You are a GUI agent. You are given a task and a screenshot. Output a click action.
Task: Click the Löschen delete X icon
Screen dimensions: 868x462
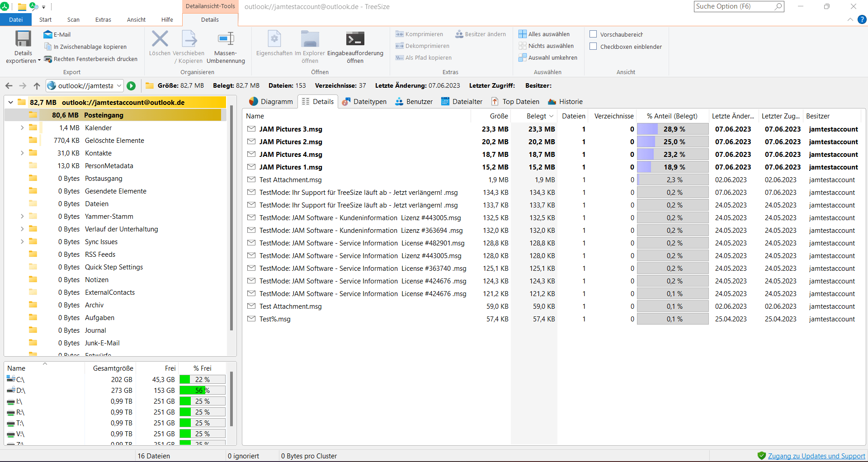(x=160, y=39)
